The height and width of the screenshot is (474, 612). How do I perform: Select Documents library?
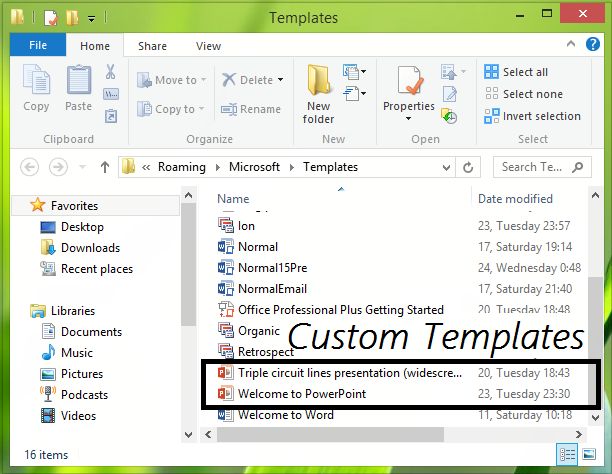[82, 332]
